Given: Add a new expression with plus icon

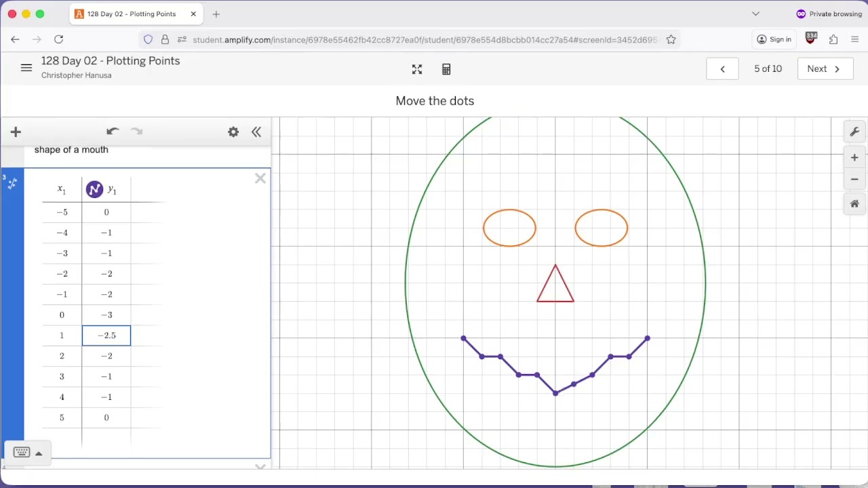Looking at the screenshot, I should point(16,131).
